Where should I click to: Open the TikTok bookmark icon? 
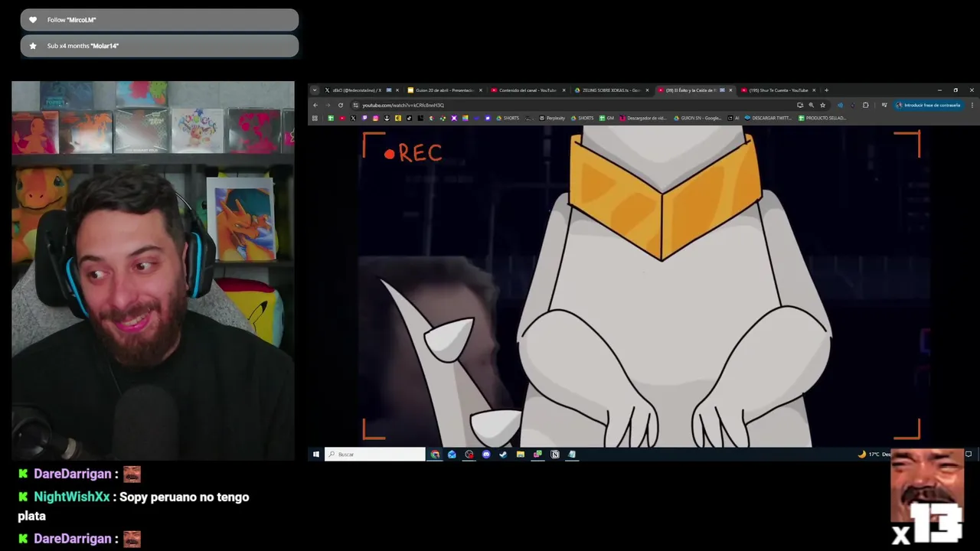[x=409, y=118]
